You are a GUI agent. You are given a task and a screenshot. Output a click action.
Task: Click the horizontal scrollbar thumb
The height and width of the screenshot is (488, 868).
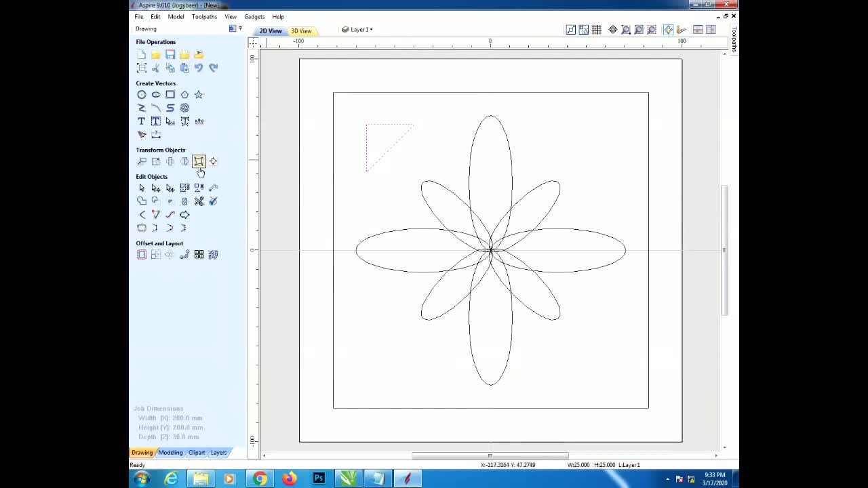click(490, 455)
